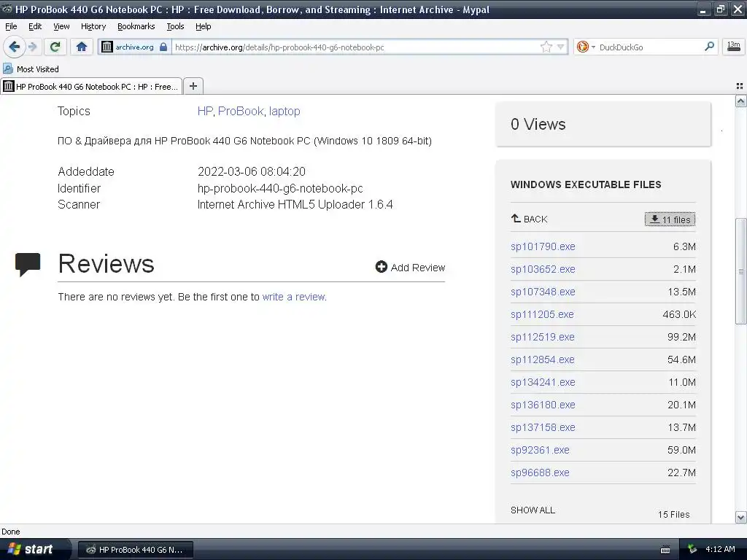
Task: Click the archive.org site identity icon
Action: point(134,47)
